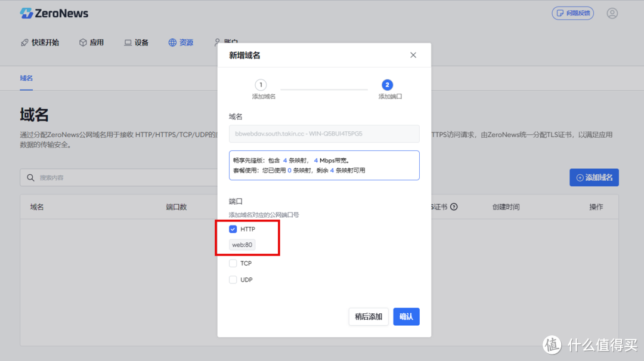Select the 资源 menu item

pyautogui.click(x=181, y=42)
